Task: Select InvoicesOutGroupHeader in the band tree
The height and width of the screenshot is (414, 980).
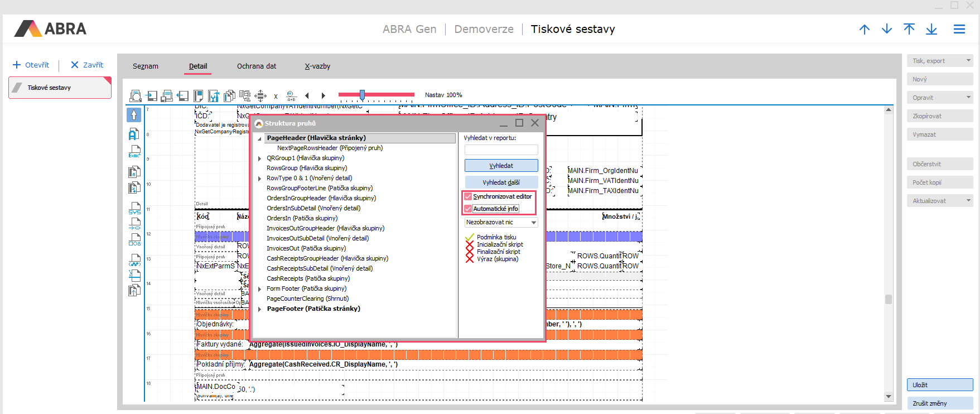Action: 326,229
